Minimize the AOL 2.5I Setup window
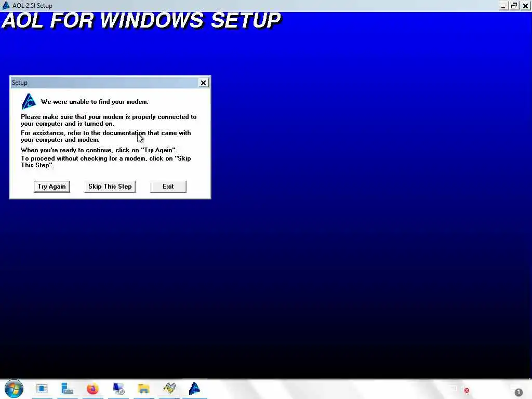Viewport: 532px width, 399px height. click(x=503, y=5)
